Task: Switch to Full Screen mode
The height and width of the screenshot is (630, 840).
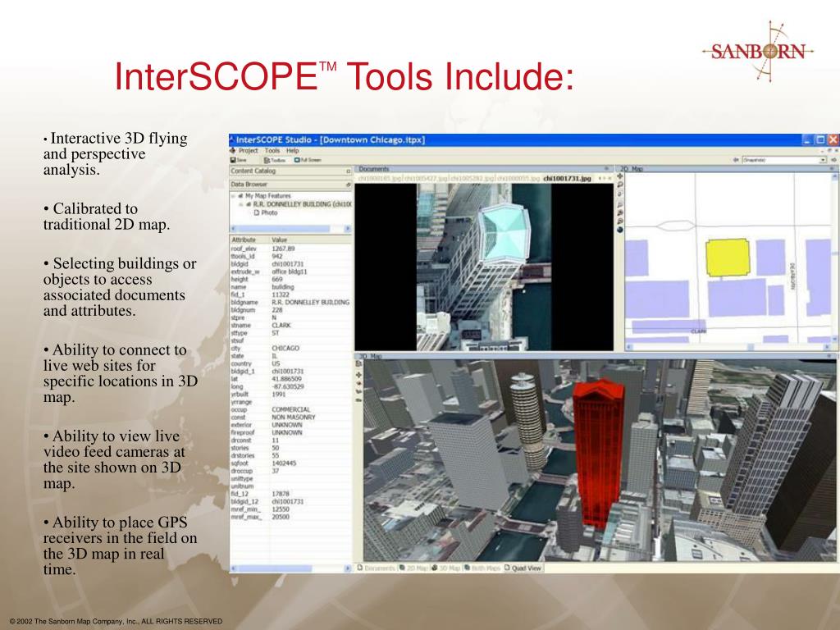Action: [x=308, y=160]
